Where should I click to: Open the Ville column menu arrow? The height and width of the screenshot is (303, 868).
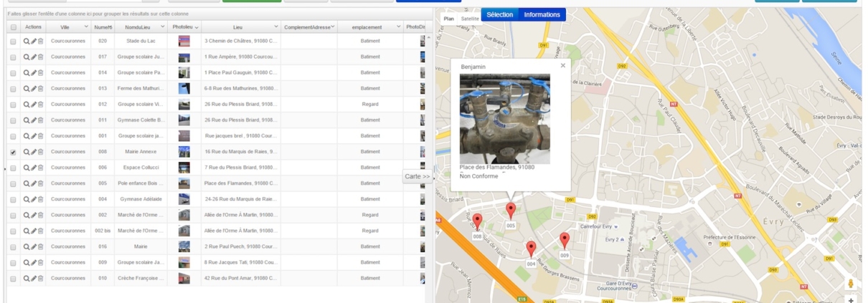[x=86, y=27]
